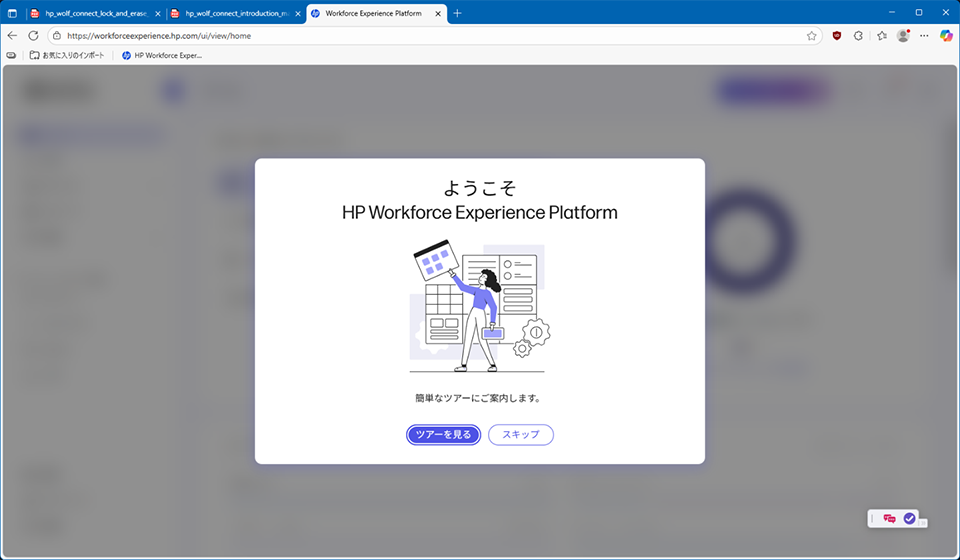Open a new browser tab

457,13
